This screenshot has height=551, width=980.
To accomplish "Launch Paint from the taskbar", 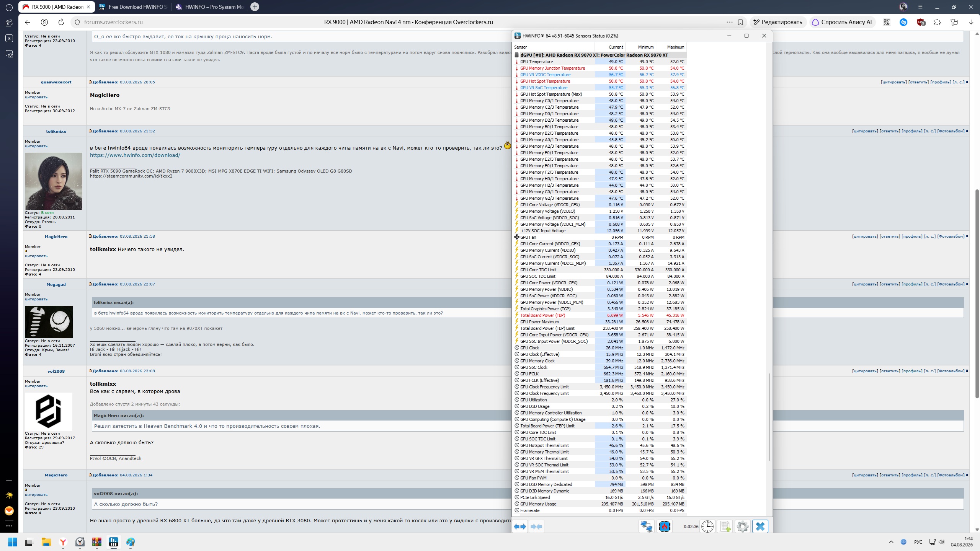I will (x=131, y=542).
